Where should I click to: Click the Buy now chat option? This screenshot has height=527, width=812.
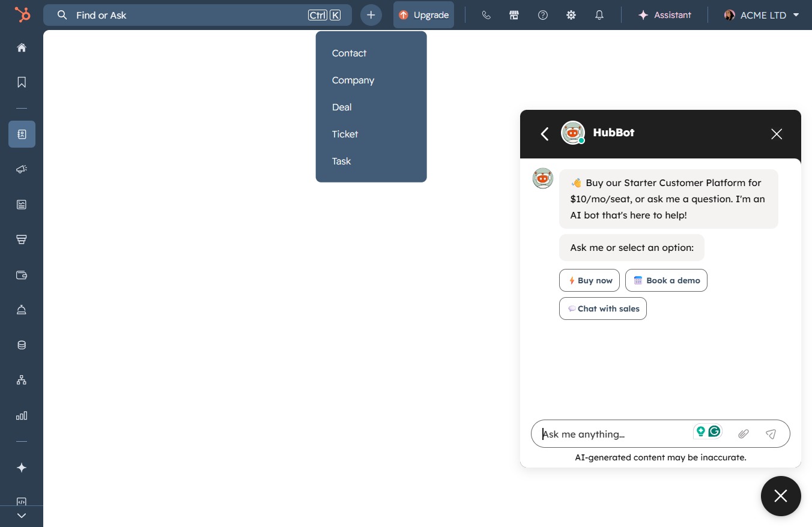pyautogui.click(x=589, y=280)
